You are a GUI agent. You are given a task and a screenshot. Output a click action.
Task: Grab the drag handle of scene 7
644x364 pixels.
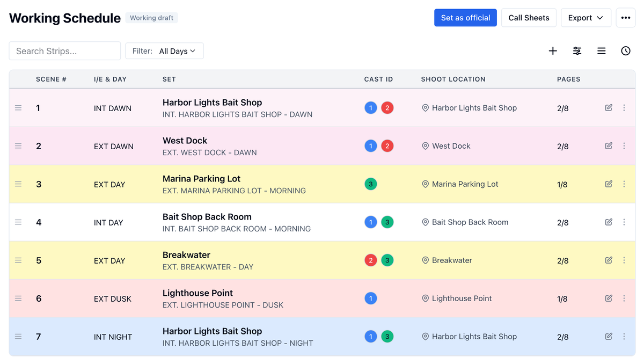[x=18, y=337]
